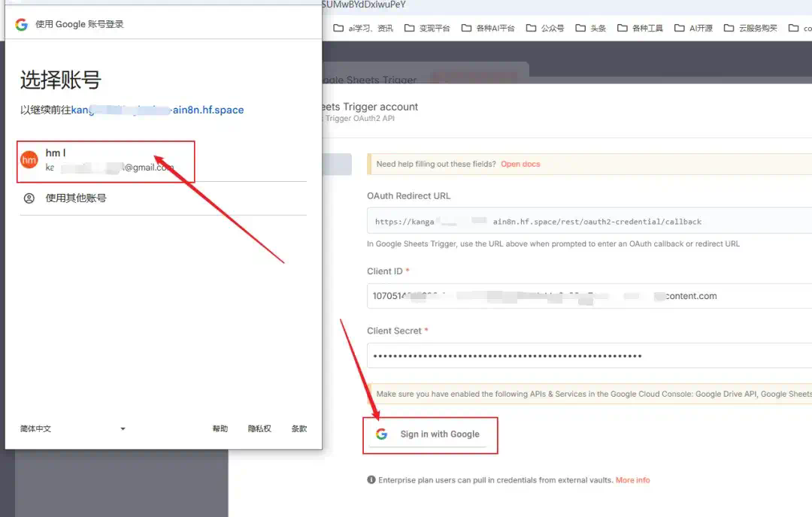Open the 云服务购买 bookmark folder
The height and width of the screenshot is (517, 812).
[750, 28]
